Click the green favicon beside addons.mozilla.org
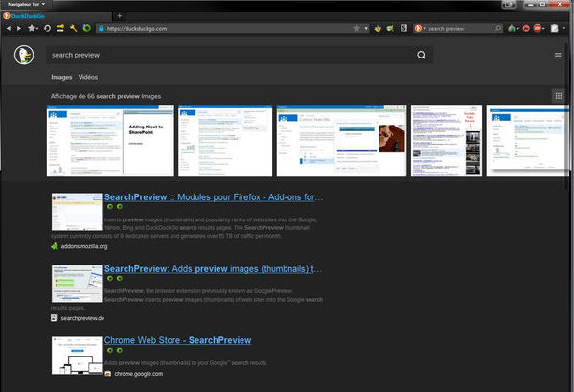Image resolution: width=574 pixels, height=392 pixels. 55,246
